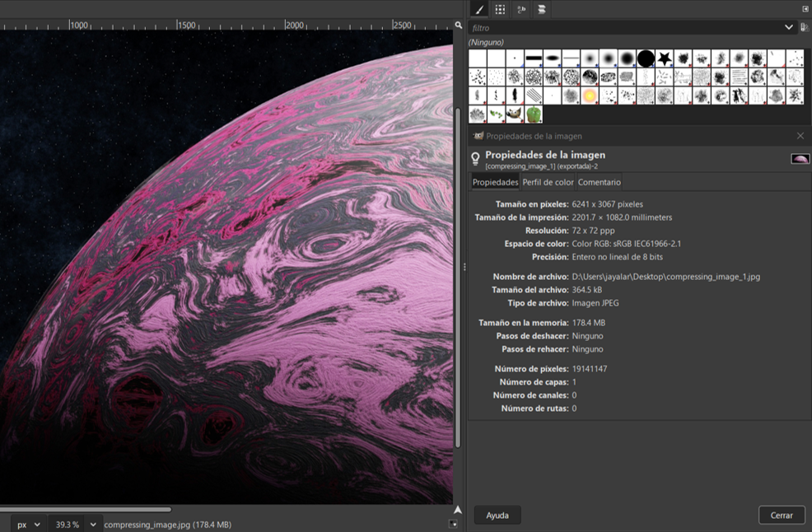Select the thin horizontal line brush

(x=571, y=58)
